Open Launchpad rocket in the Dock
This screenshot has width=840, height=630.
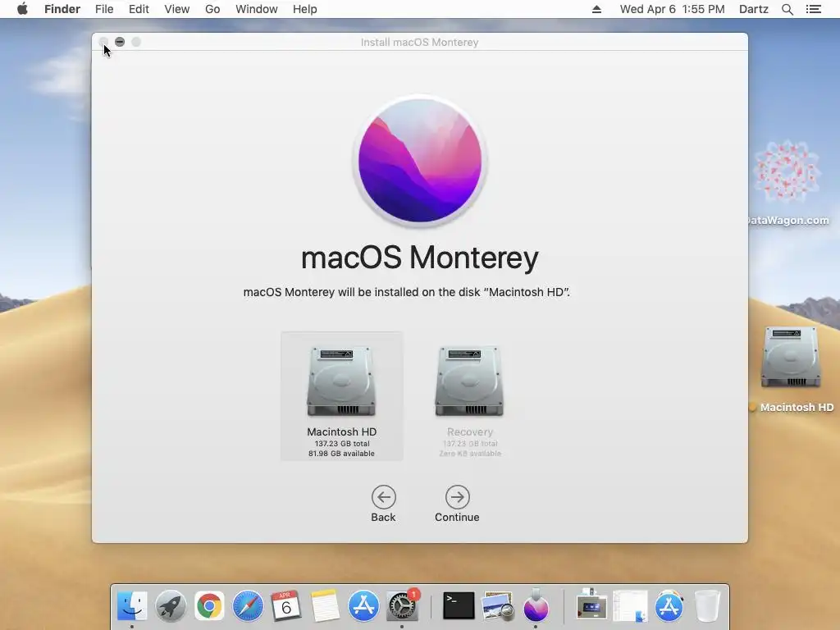click(171, 606)
